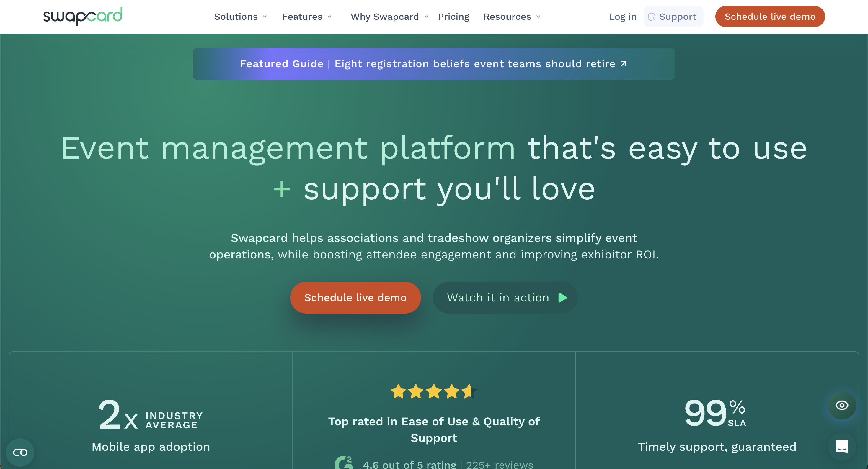Expand the Why Swapcard chevron
This screenshot has height=469, width=868.
[426, 17]
